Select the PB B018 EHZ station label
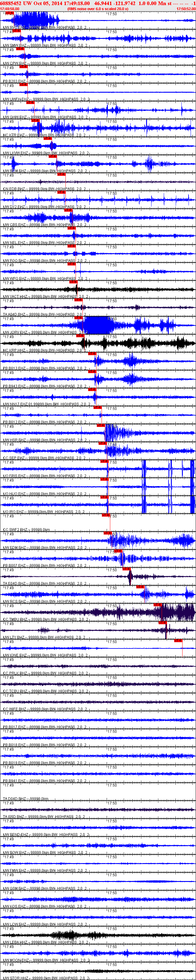Image resolution: width=196 pixels, height=980 pixels. coord(45,745)
